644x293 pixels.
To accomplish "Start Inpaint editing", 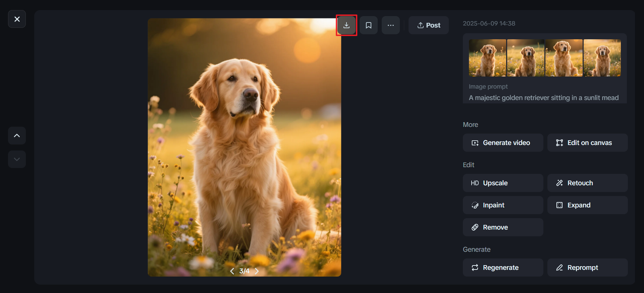I will click(503, 205).
